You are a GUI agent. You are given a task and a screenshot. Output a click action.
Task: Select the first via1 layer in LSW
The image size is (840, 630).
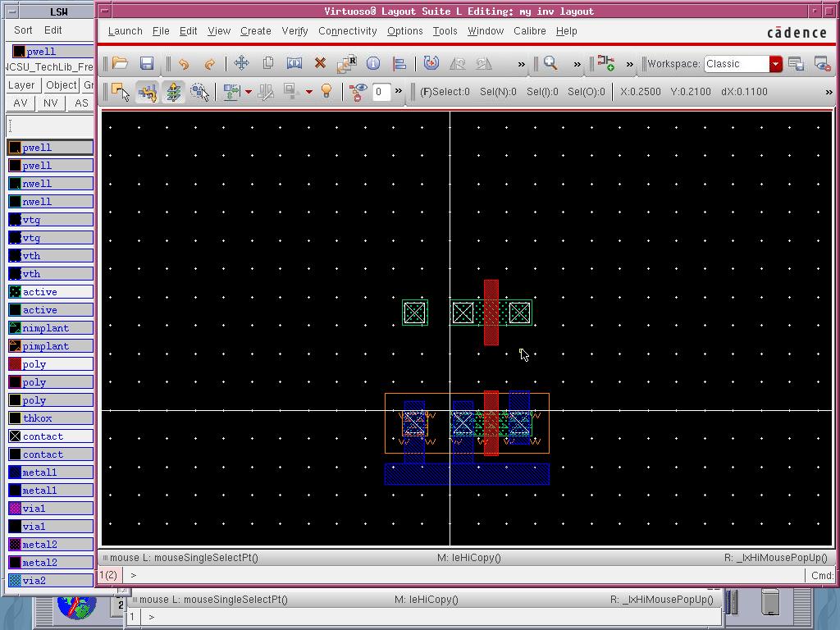[x=51, y=509]
